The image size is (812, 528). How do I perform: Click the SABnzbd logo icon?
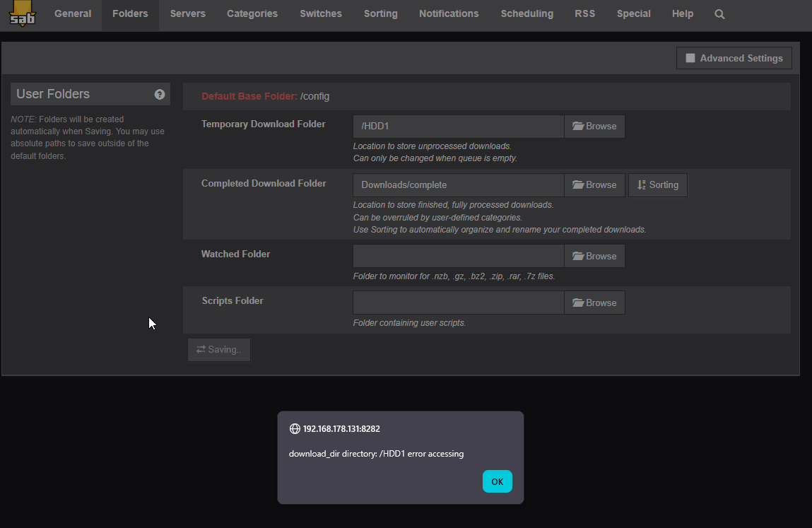pos(22,14)
